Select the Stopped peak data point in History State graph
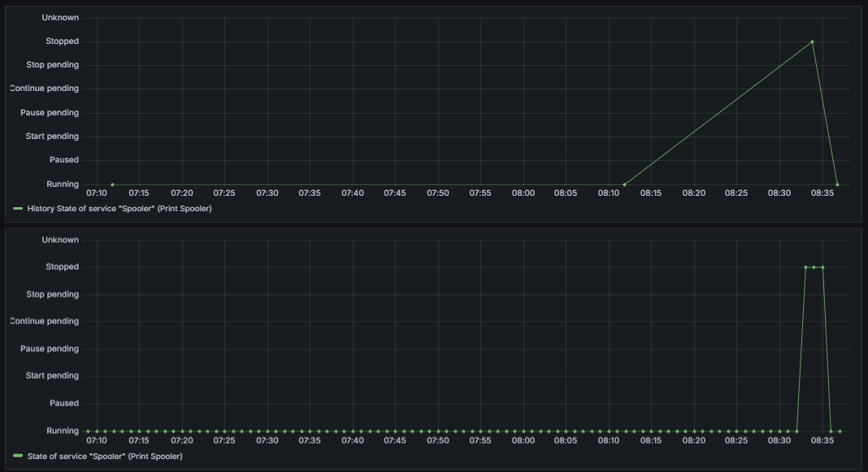 pyautogui.click(x=812, y=42)
